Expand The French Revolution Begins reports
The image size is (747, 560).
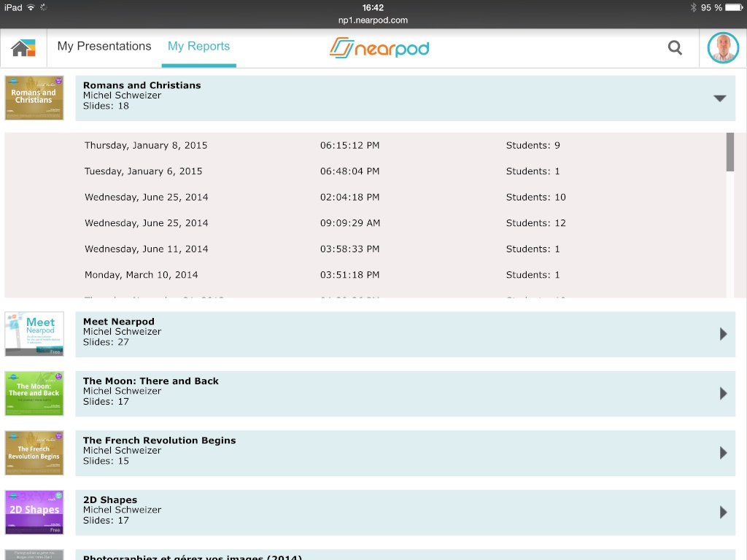coord(723,453)
